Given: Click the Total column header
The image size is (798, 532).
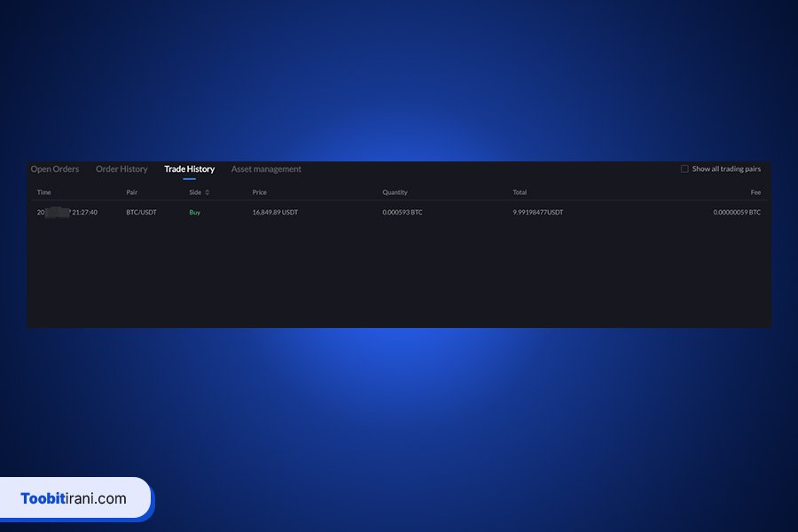Looking at the screenshot, I should point(520,192).
